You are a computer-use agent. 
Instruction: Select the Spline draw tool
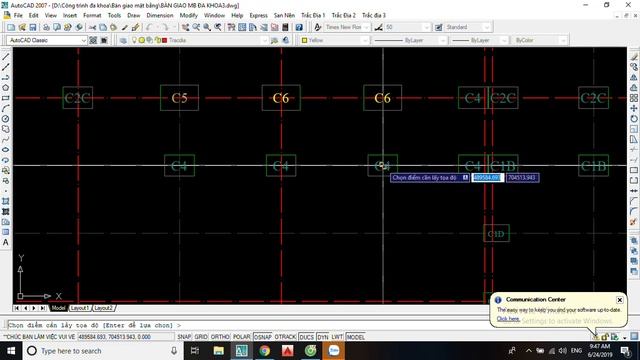(6, 140)
